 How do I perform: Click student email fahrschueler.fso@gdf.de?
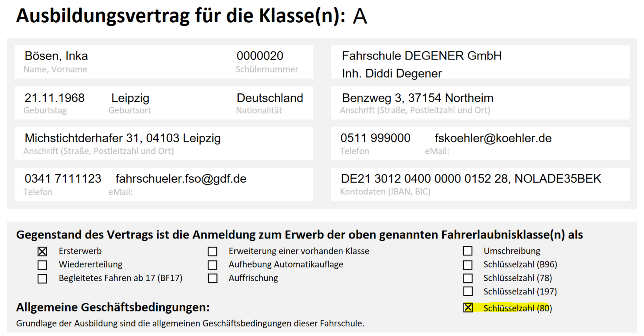[x=181, y=179]
